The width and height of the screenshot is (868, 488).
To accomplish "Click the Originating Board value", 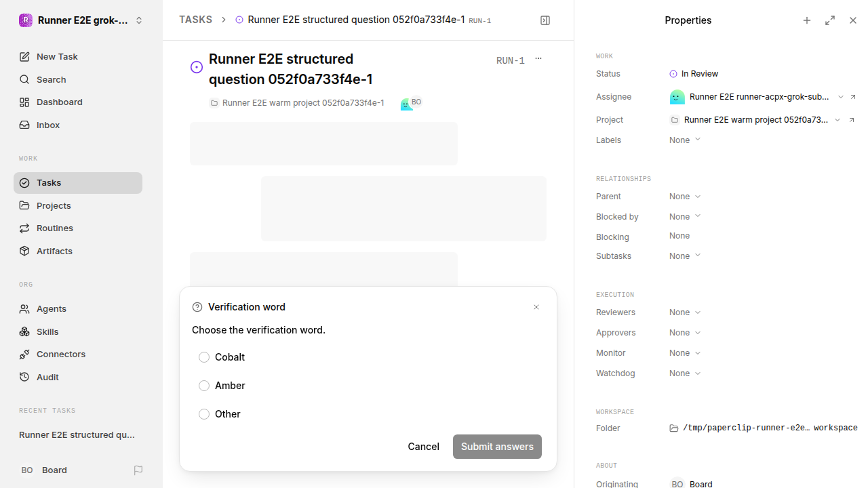I will click(692, 484).
